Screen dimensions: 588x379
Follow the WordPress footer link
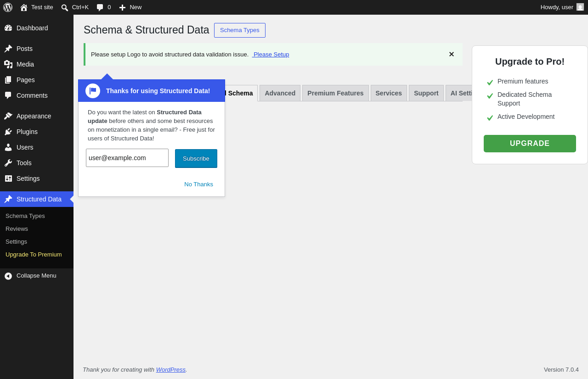[x=171, y=369]
